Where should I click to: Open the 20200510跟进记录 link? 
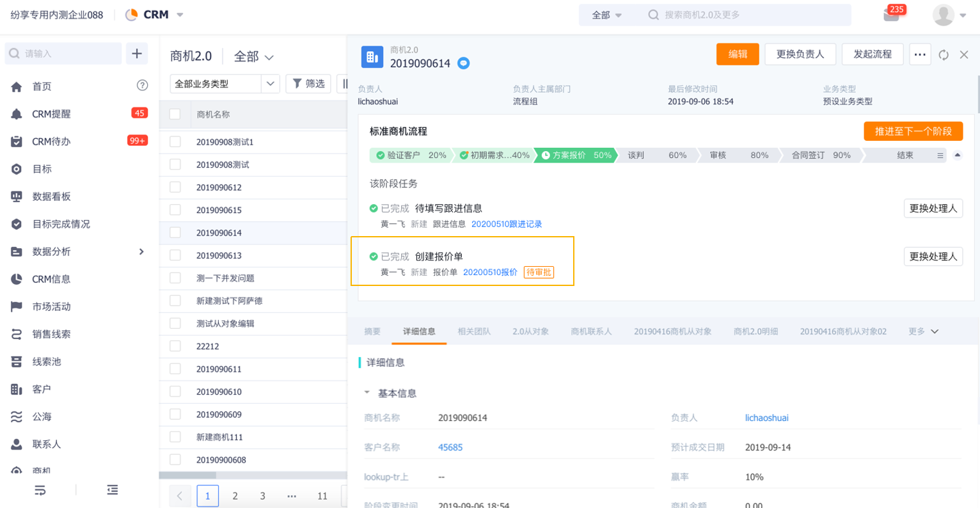[507, 224]
